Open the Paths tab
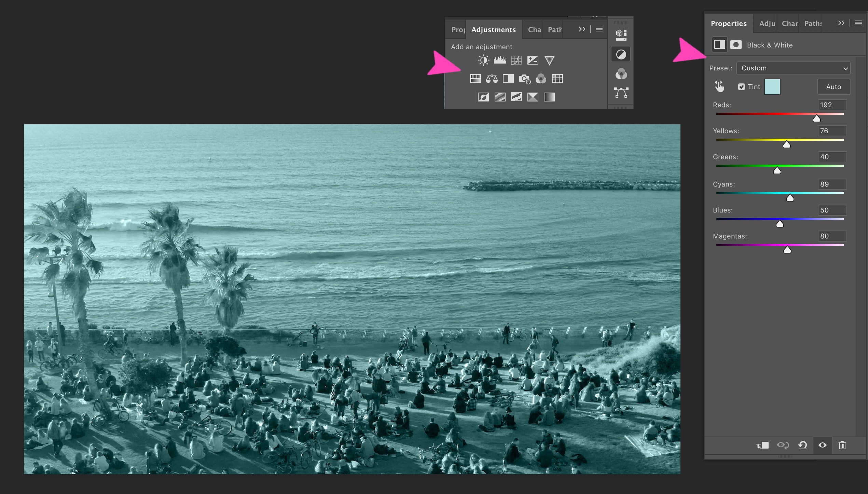This screenshot has height=494, width=868. pyautogui.click(x=813, y=23)
